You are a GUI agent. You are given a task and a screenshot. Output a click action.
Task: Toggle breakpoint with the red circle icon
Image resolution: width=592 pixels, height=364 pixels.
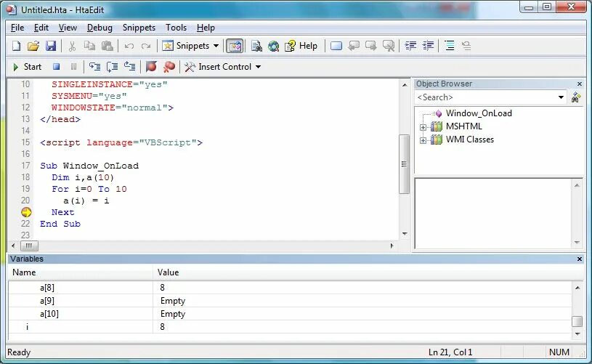(x=151, y=67)
